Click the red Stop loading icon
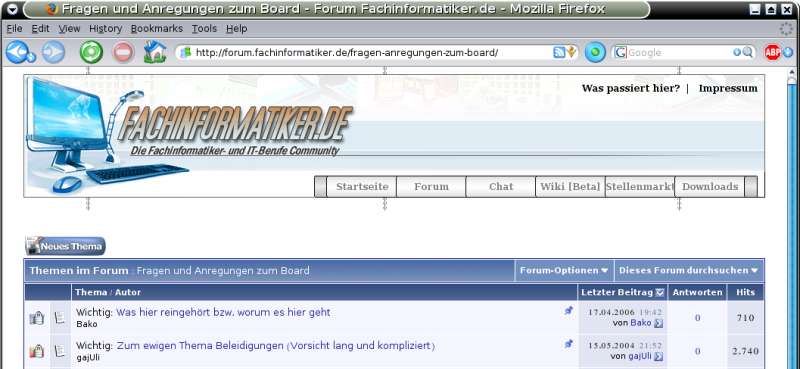Image resolution: width=800 pixels, height=369 pixels. point(123,52)
